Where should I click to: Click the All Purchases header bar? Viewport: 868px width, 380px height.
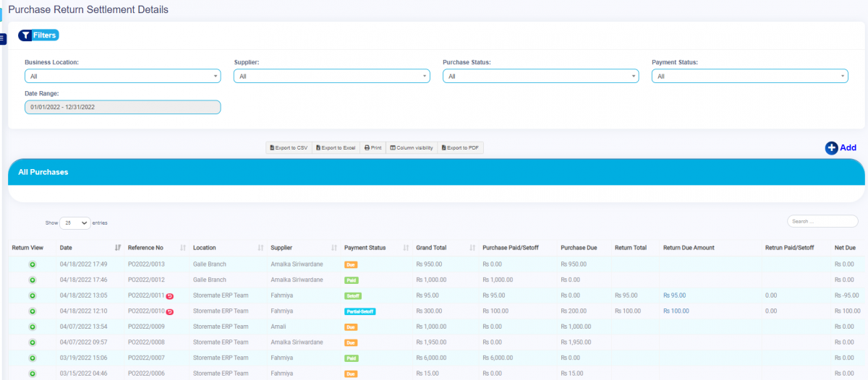[x=436, y=172]
